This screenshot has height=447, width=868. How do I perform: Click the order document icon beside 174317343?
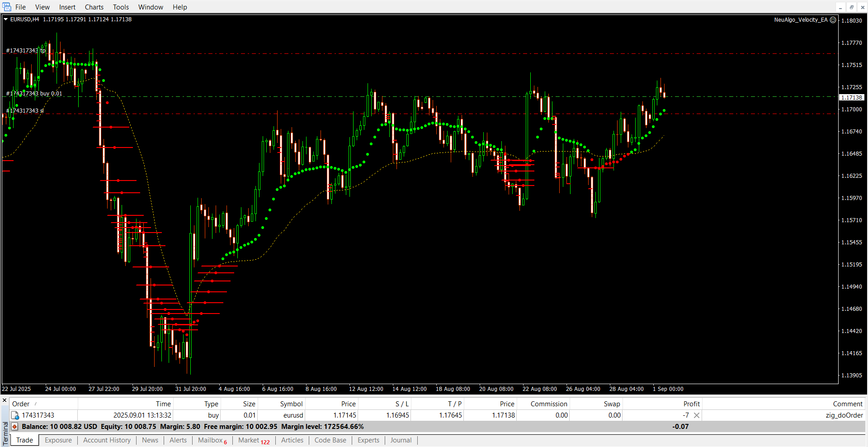15,415
